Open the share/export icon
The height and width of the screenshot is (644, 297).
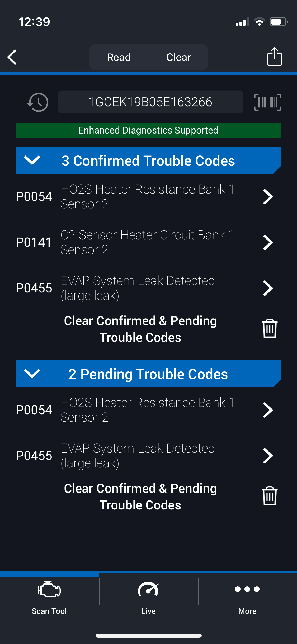[x=274, y=57]
